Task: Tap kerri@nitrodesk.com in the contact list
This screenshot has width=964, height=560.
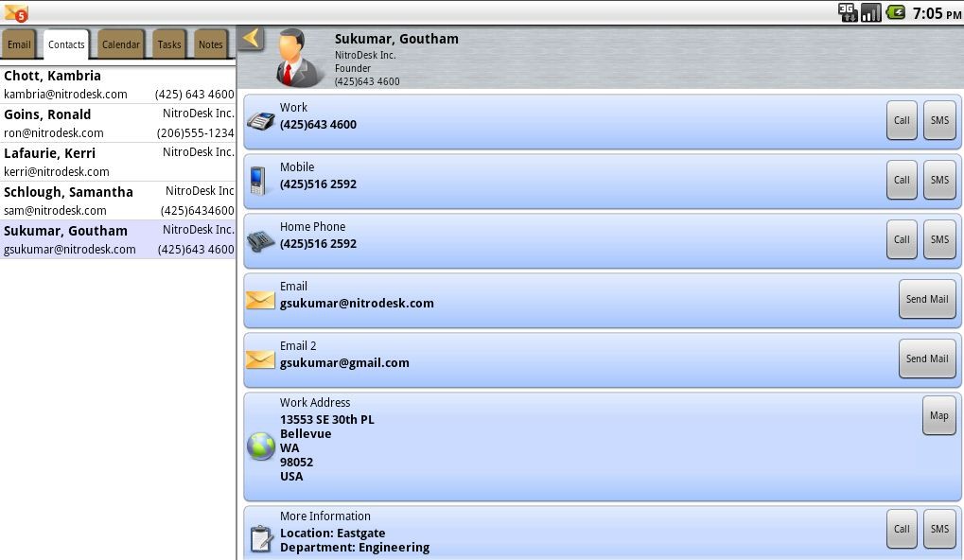Action: tap(56, 171)
